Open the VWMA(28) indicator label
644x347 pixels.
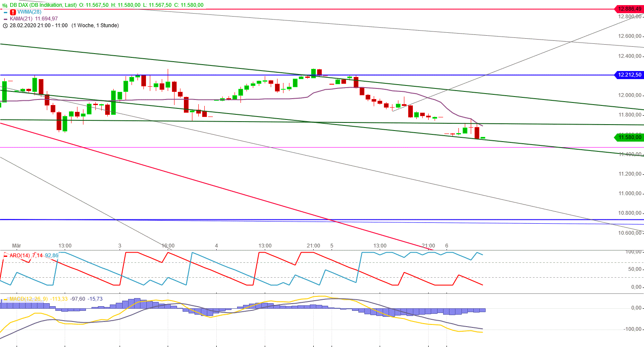(29, 12)
